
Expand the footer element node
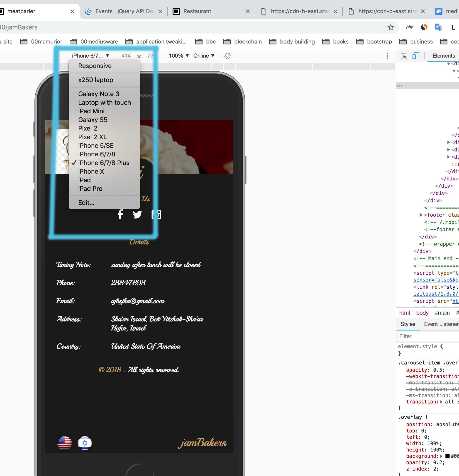tap(421, 215)
